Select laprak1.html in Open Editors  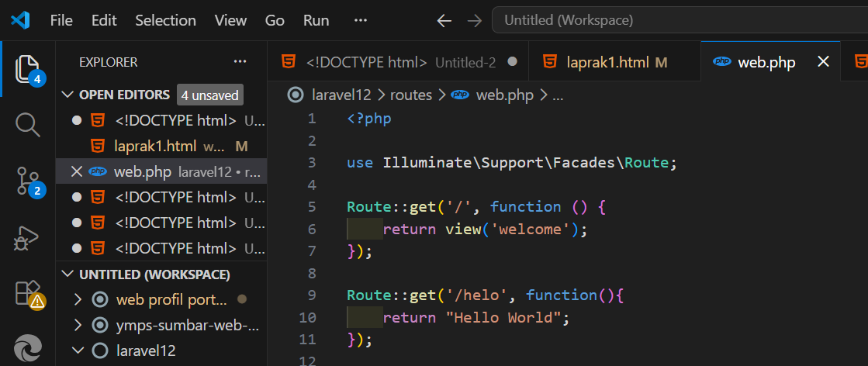161,147
